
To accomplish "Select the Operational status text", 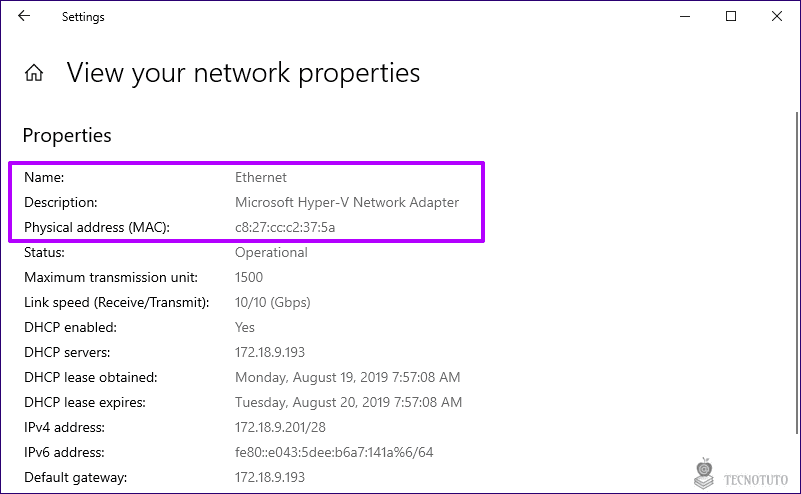I will [x=271, y=252].
